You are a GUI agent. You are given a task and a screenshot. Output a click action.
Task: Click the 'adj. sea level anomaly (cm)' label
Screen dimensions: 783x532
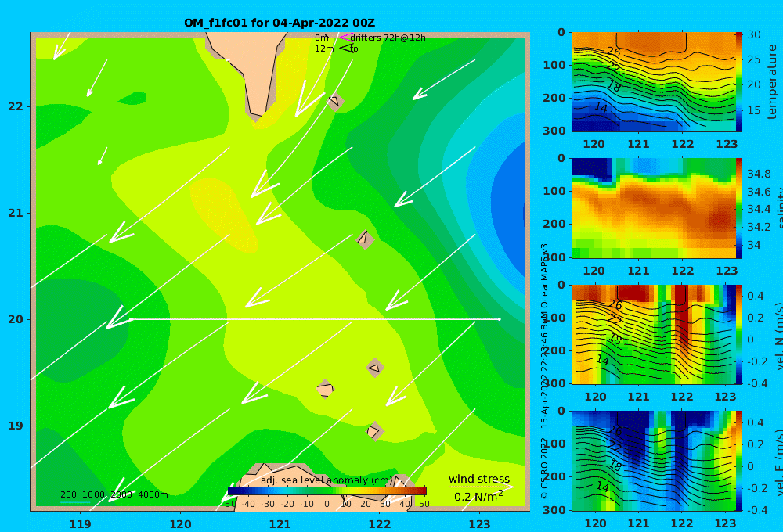(x=327, y=480)
